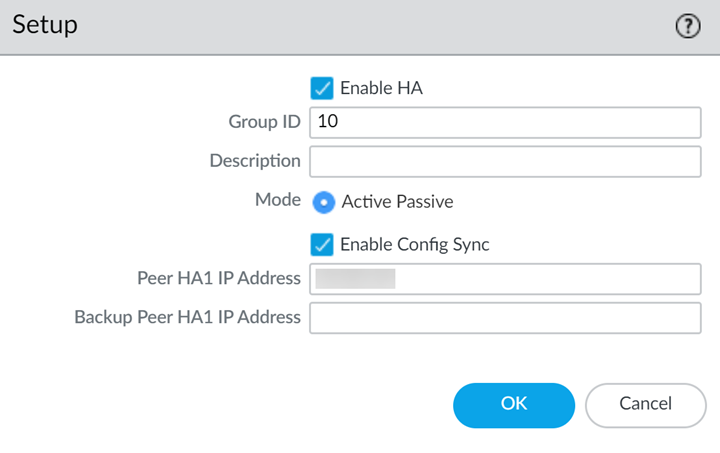The width and height of the screenshot is (720, 453).
Task: Click the Enable Config Sync label text
Action: [x=414, y=244]
